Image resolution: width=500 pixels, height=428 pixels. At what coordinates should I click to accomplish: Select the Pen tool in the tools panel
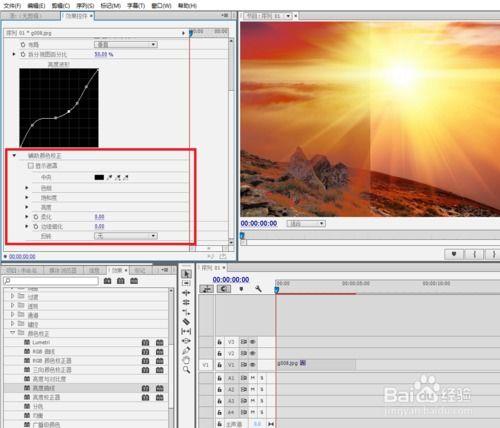(x=186, y=350)
